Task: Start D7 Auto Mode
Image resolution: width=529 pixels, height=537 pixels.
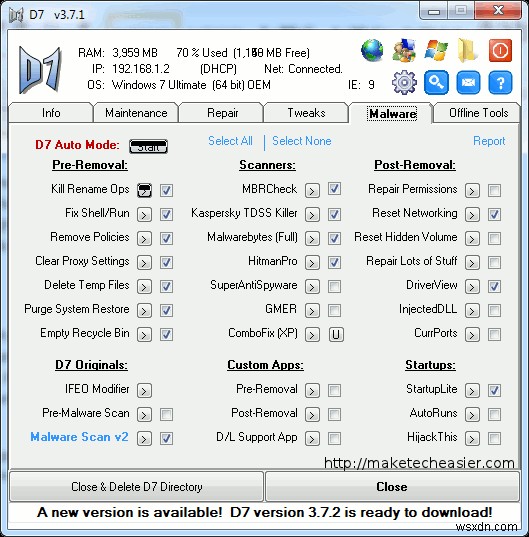Action: pos(148,147)
